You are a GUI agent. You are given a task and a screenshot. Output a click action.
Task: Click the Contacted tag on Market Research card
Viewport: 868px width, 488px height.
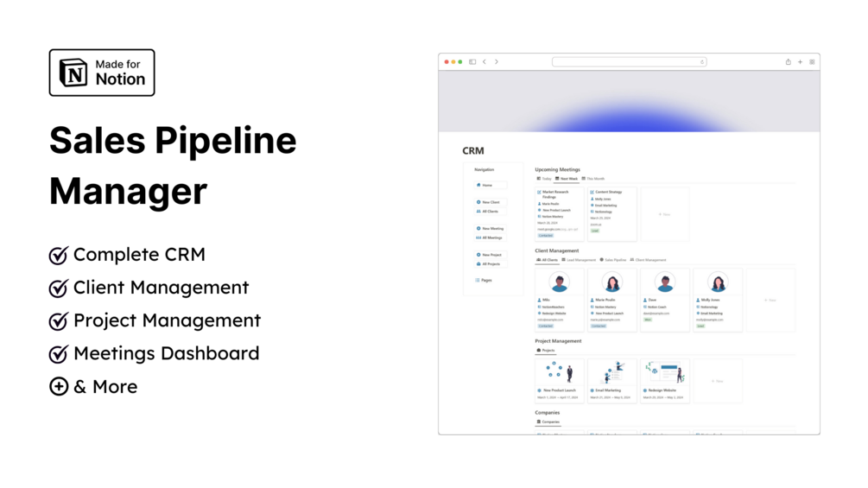(546, 236)
